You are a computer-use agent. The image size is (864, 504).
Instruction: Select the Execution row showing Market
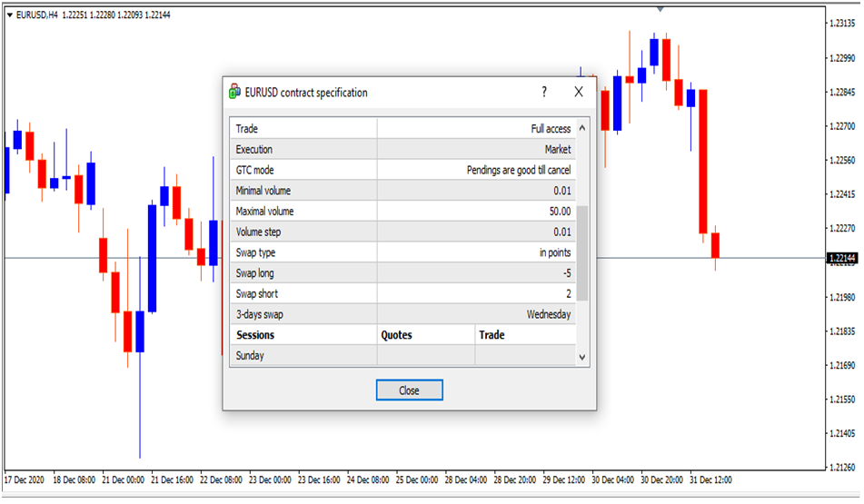point(402,149)
